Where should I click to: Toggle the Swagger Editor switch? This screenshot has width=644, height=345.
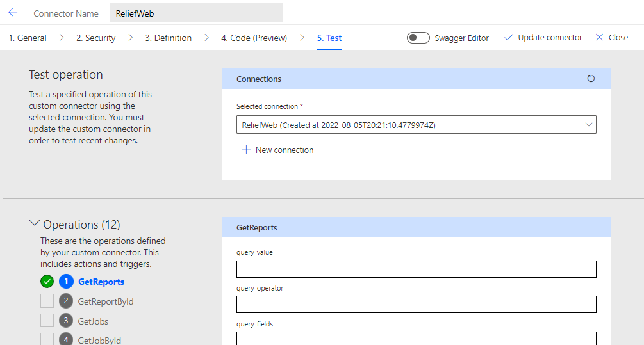point(418,38)
